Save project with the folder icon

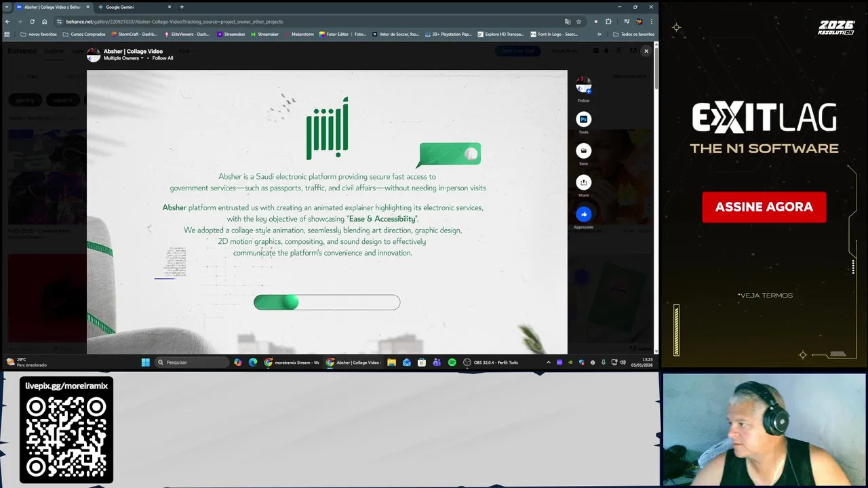(583, 150)
